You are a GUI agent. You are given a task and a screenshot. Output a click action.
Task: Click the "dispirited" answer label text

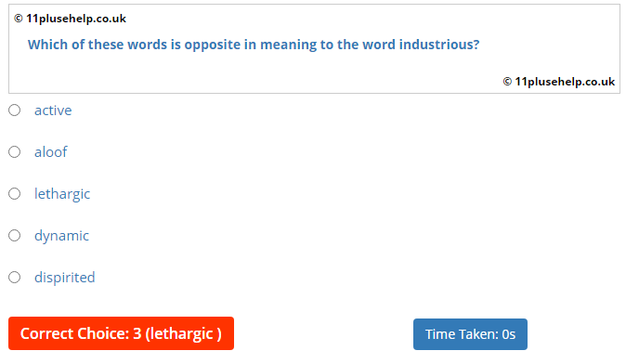pyautogui.click(x=65, y=278)
